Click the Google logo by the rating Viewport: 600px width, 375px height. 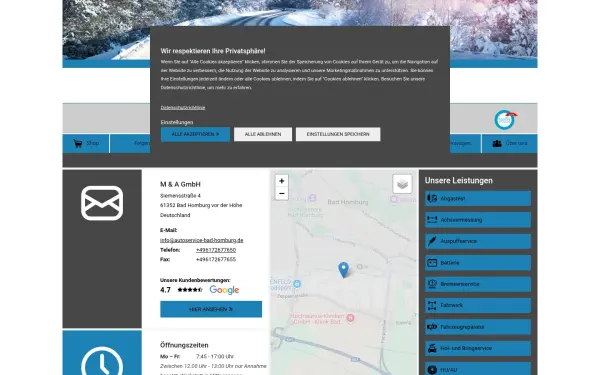point(224,290)
